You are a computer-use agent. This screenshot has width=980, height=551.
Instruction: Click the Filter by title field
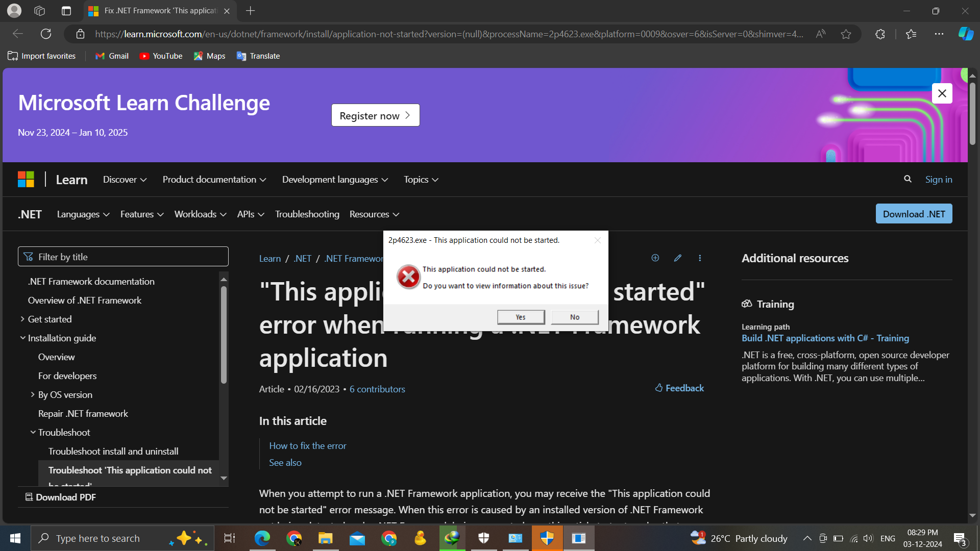pos(123,257)
